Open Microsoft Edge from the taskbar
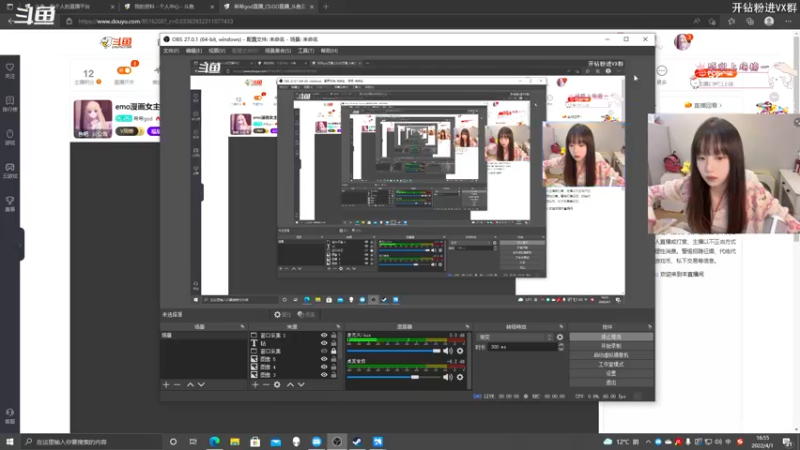The image size is (800, 450). click(x=214, y=441)
